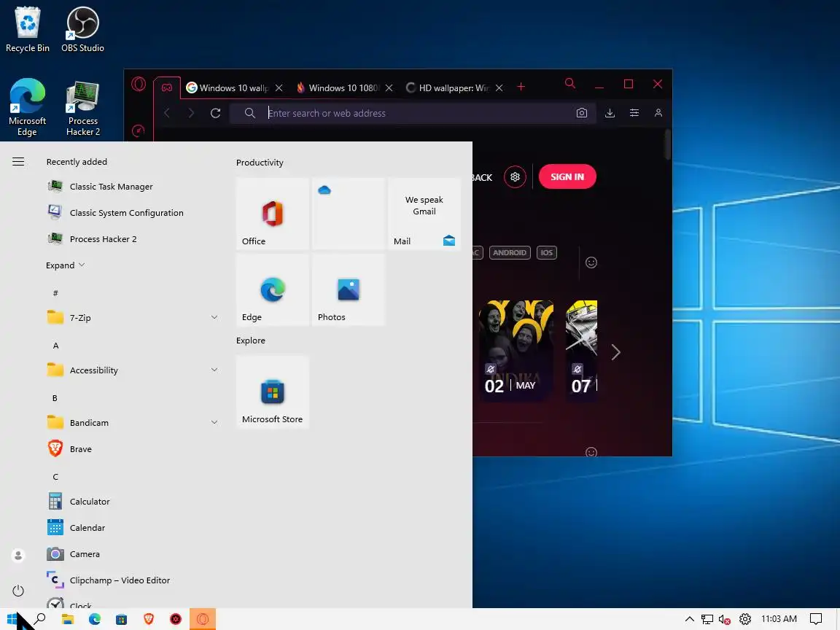Open Microsoft Edge desktop shortcut
The image size is (840, 630).
point(27,107)
